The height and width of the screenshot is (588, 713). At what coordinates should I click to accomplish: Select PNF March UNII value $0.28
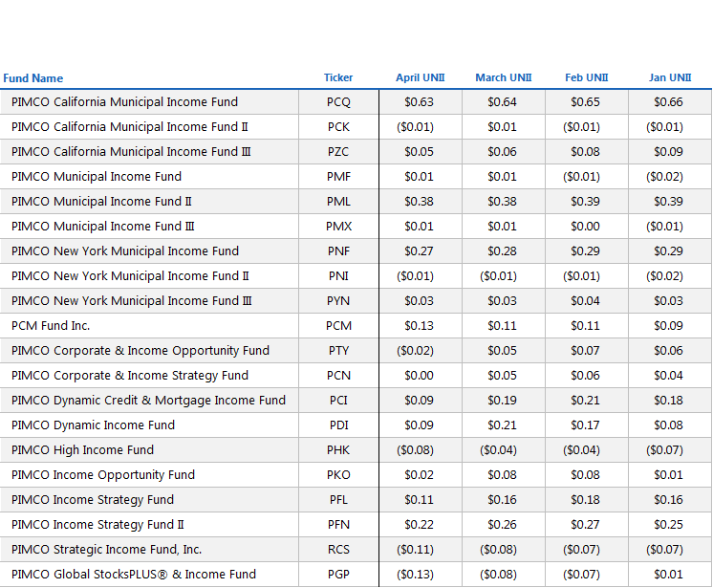coord(504,251)
